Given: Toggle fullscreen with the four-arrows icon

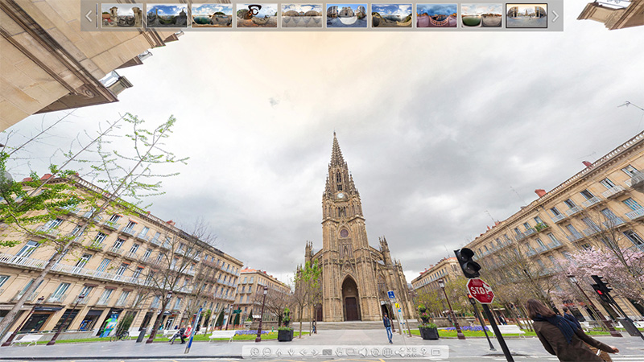Looking at the screenshot, I should 411,352.
